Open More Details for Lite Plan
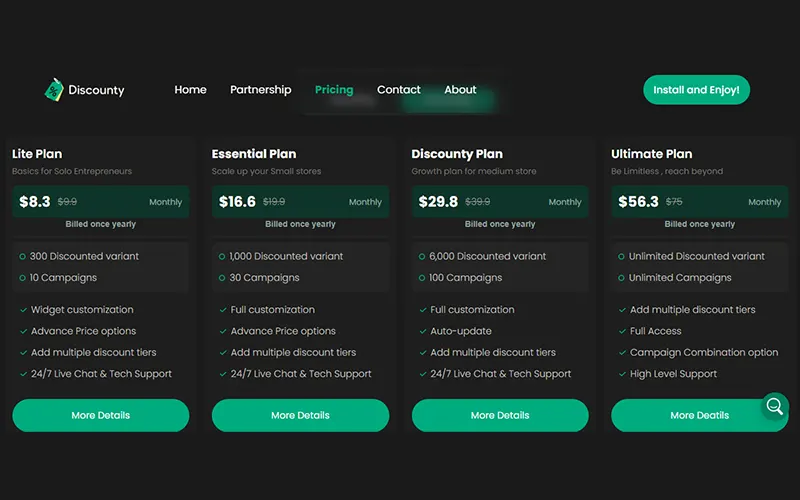This screenshot has width=800, height=500. click(x=101, y=415)
